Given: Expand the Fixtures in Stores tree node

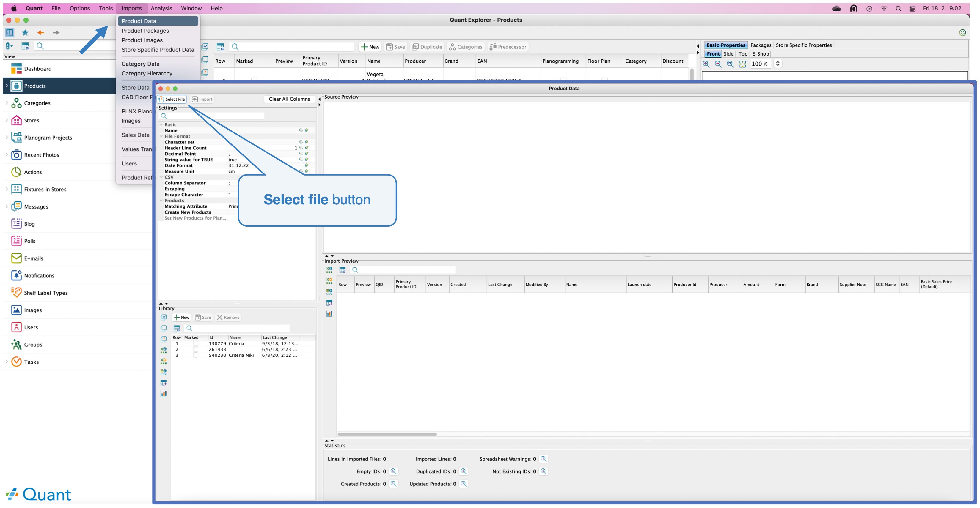Looking at the screenshot, I should click(x=7, y=189).
